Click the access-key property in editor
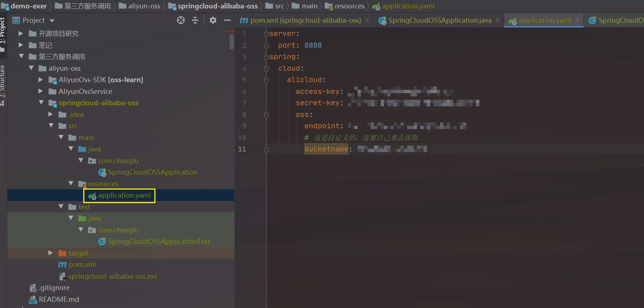This screenshot has height=308, width=644. coord(318,91)
